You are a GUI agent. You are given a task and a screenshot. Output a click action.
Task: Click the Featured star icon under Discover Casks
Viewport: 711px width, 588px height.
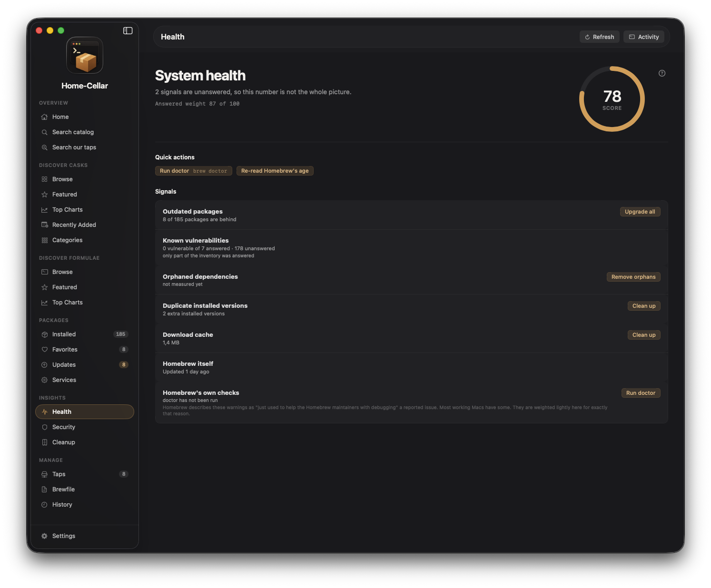[x=44, y=195]
